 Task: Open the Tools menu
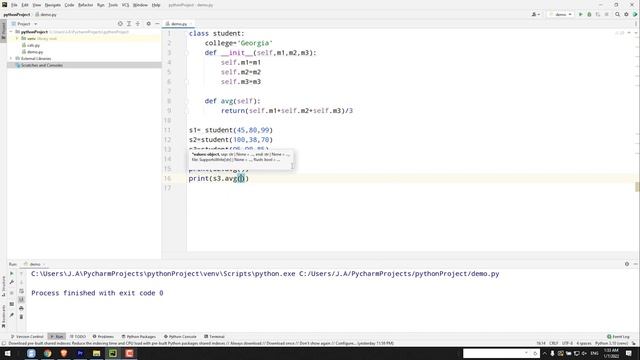point(113,5)
